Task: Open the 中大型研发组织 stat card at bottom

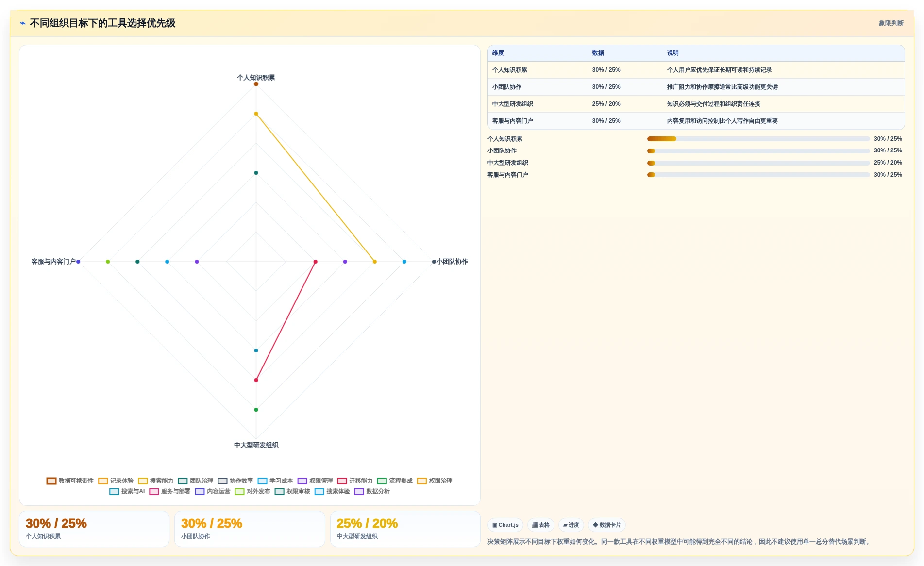Action: pyautogui.click(x=405, y=529)
